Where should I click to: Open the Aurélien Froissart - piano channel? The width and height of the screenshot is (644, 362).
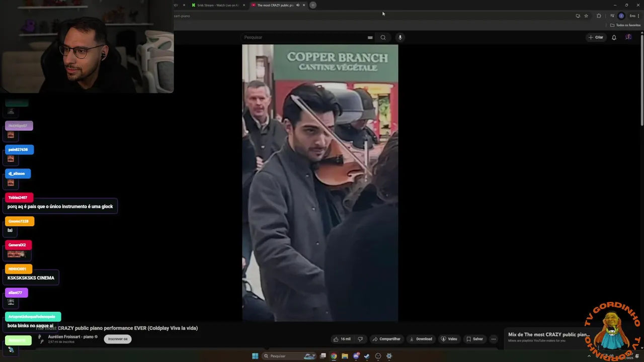tap(71, 337)
